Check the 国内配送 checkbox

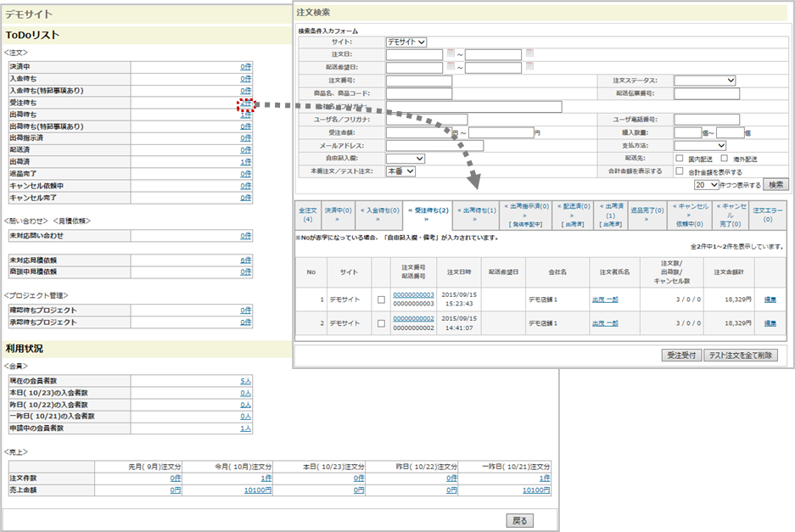(680, 158)
